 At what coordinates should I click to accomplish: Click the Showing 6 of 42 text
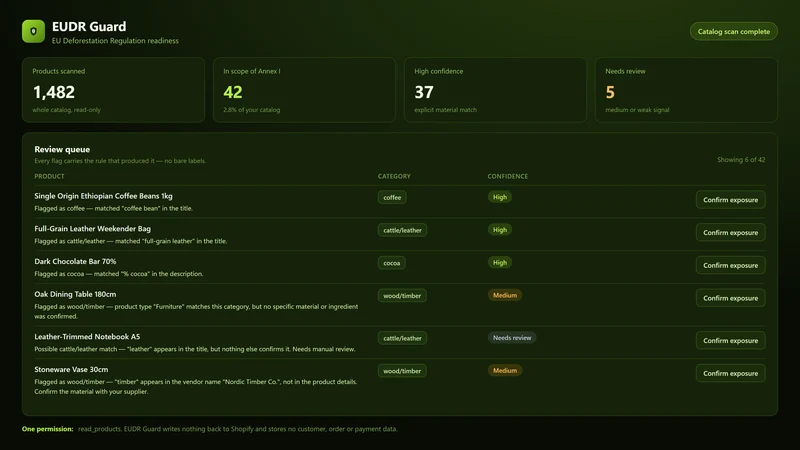coord(741,160)
